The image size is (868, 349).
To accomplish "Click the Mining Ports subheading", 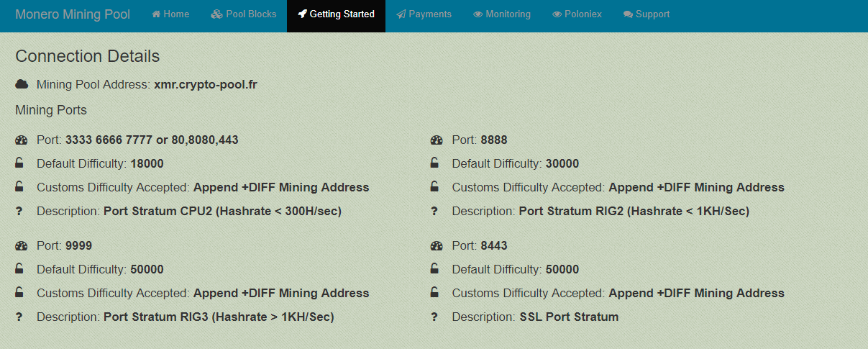I will click(51, 111).
